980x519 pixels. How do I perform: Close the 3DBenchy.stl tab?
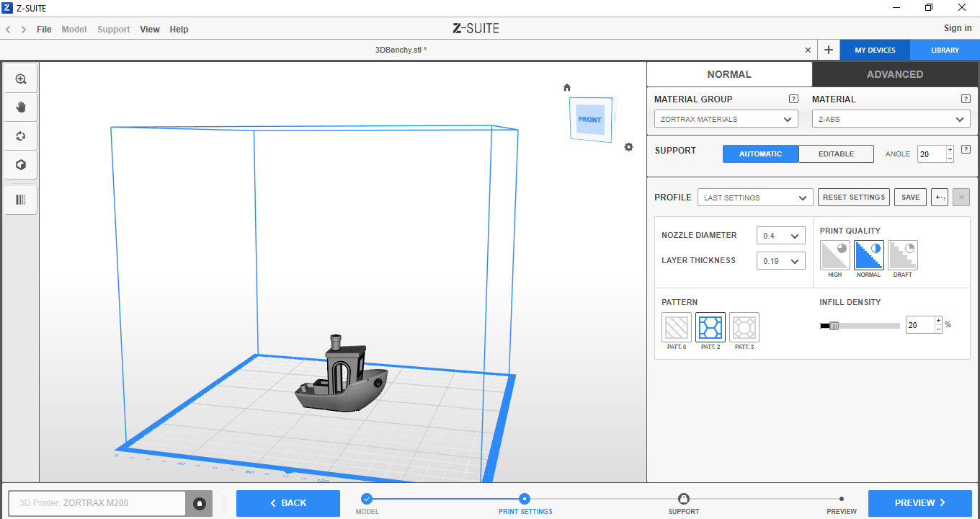click(x=808, y=50)
